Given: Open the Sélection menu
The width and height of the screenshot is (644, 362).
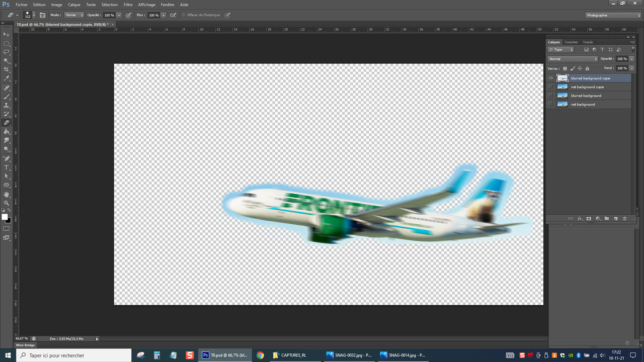Looking at the screenshot, I should (109, 5).
